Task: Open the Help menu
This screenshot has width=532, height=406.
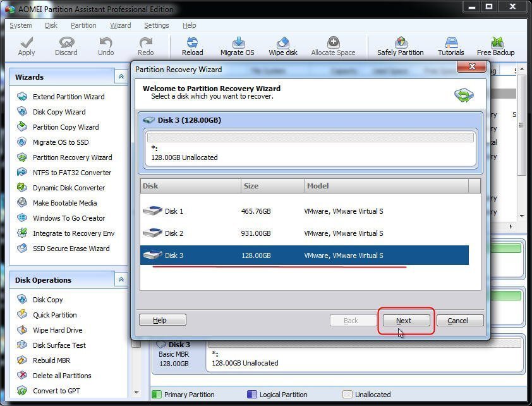Action: click(190, 25)
